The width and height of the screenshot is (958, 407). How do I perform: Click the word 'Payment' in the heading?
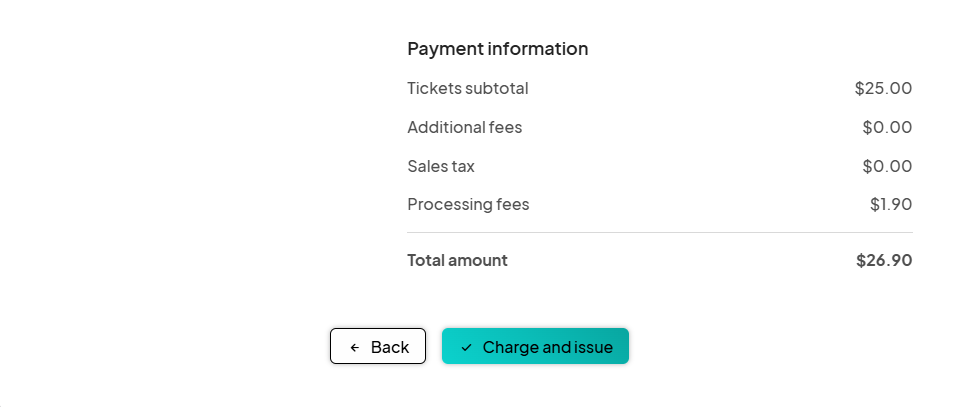coord(442,48)
